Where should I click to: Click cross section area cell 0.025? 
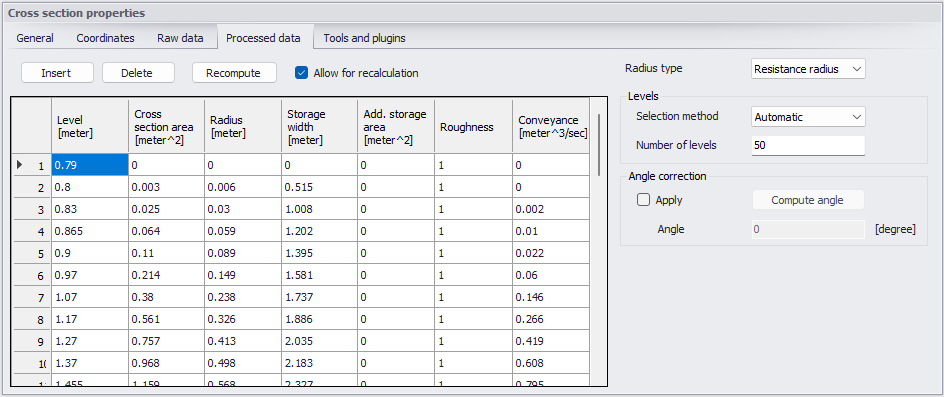tap(166, 210)
